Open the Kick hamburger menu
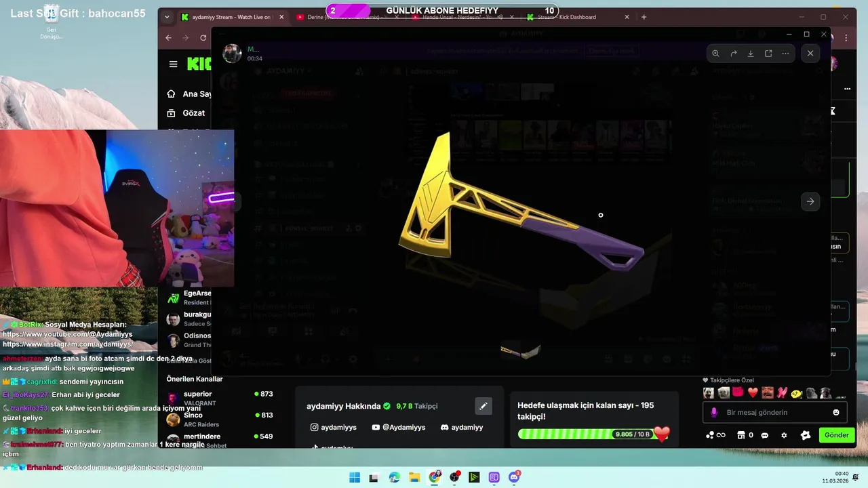Screen dimensions: 868x488 173,64
